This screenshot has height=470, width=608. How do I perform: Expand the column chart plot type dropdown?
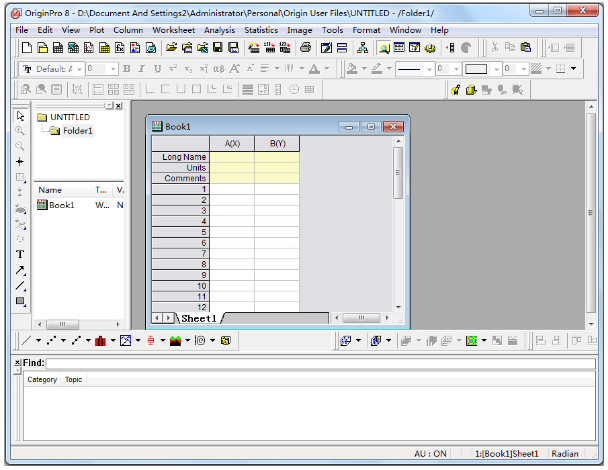click(113, 341)
